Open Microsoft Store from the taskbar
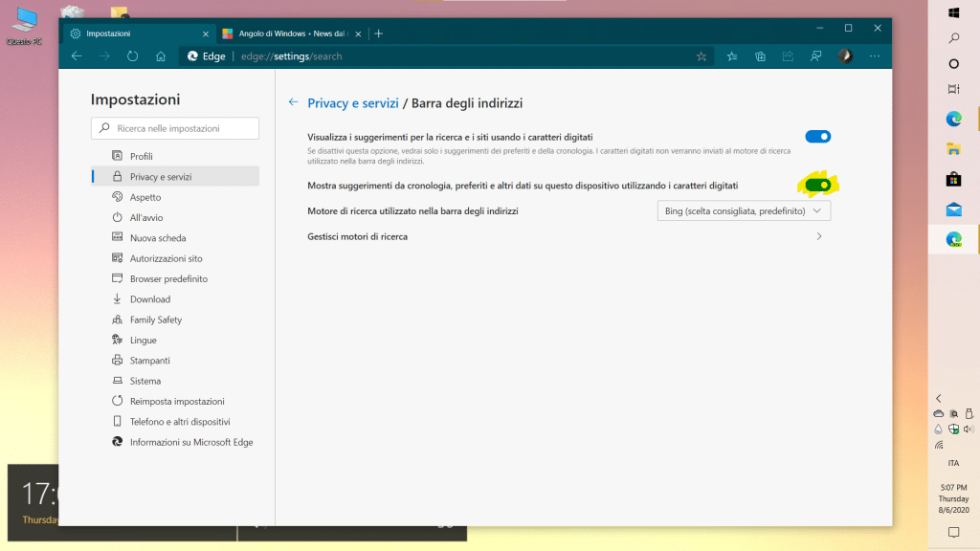The image size is (980, 551). click(x=953, y=179)
